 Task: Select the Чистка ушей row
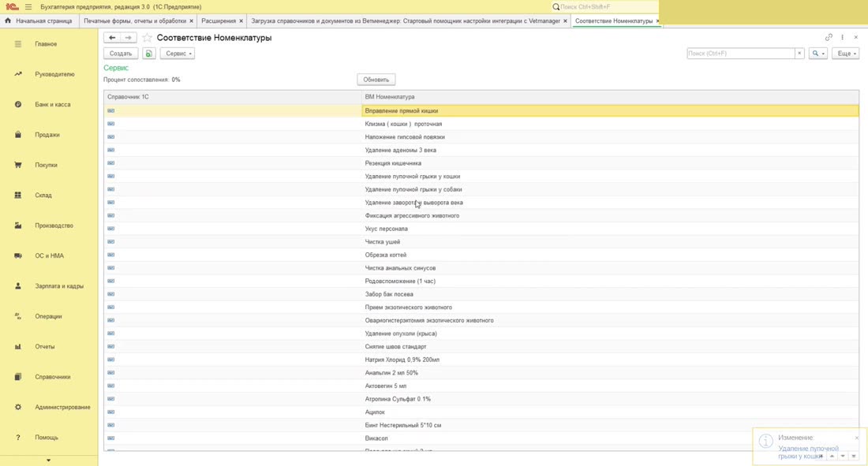481,242
